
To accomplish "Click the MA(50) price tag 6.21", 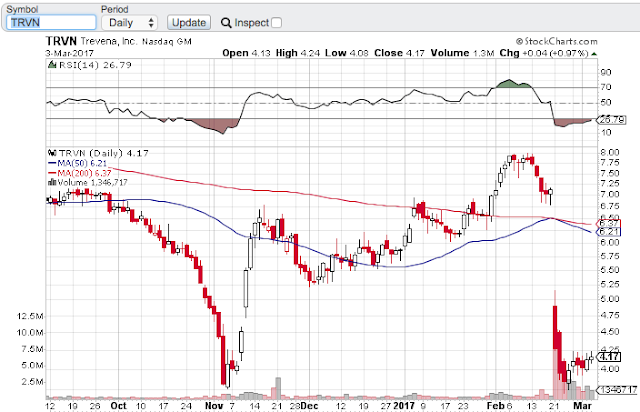I will [609, 232].
